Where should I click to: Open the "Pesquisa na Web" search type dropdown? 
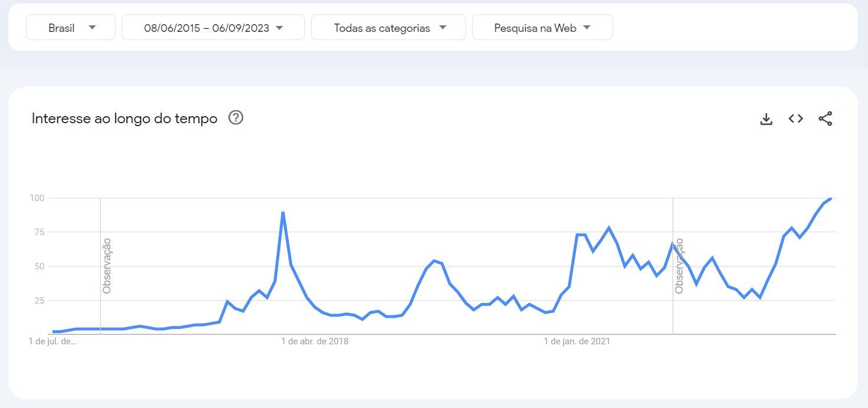coord(542,28)
